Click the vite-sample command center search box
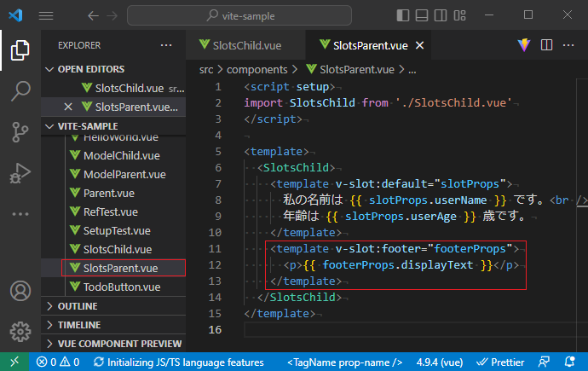 tap(239, 15)
